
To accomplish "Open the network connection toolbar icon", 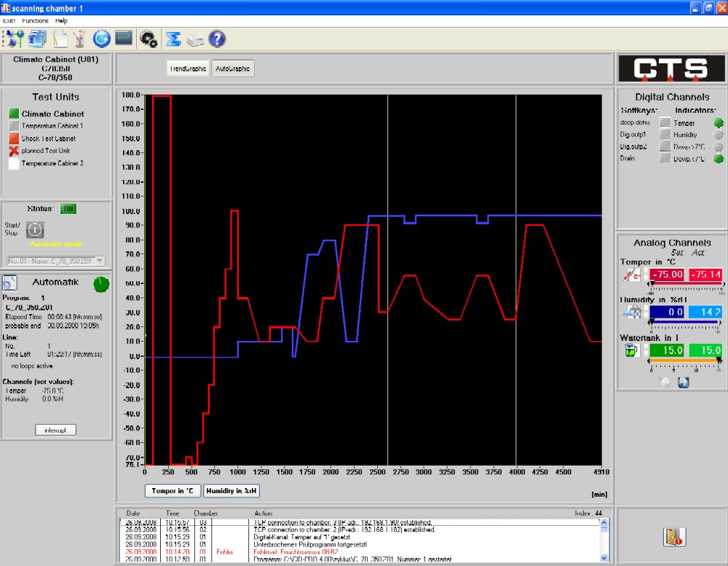I will (x=14, y=39).
